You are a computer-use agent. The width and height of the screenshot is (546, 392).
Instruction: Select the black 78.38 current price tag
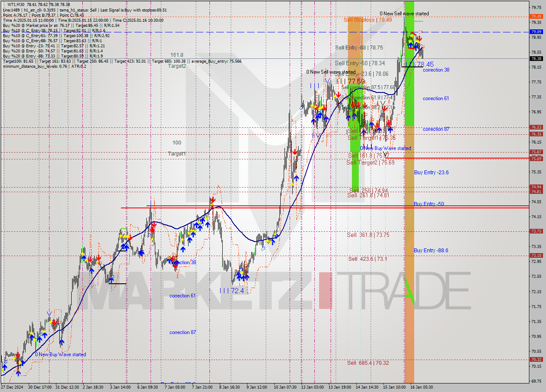[536, 58]
